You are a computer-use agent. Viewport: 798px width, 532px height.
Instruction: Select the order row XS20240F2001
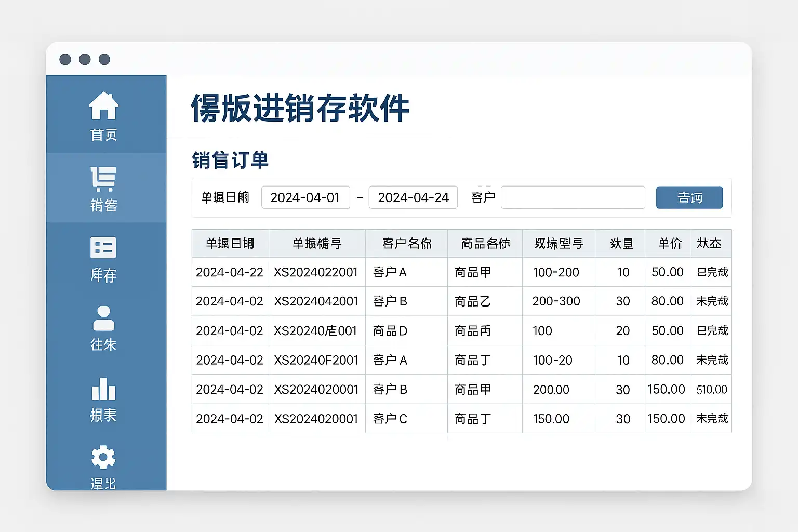pyautogui.click(x=316, y=360)
